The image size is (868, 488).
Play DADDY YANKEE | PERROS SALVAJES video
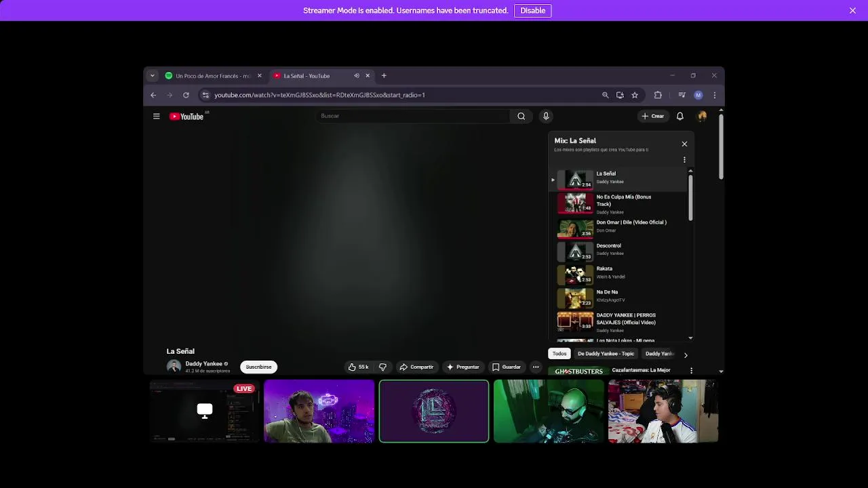[618, 322]
